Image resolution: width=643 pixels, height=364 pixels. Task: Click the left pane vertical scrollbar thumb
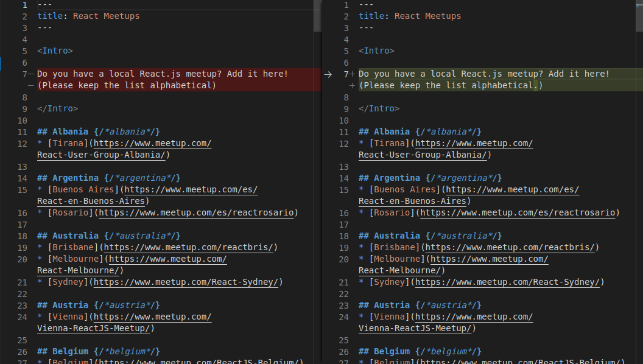(x=317, y=16)
